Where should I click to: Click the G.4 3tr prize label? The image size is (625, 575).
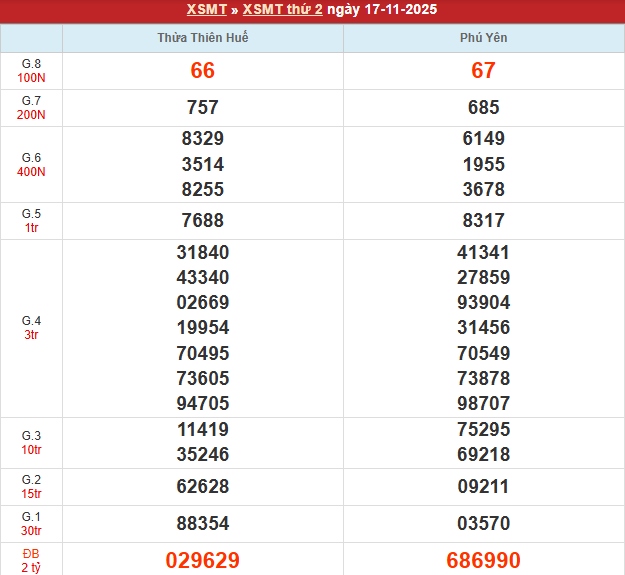coord(31,328)
